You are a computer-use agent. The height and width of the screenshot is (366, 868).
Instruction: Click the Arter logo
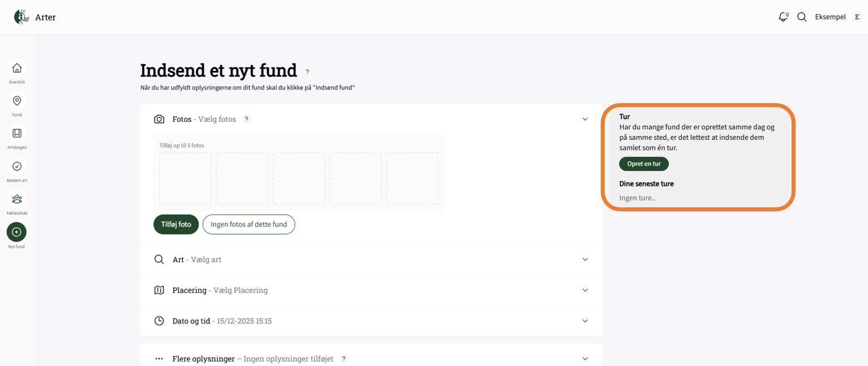[22, 17]
